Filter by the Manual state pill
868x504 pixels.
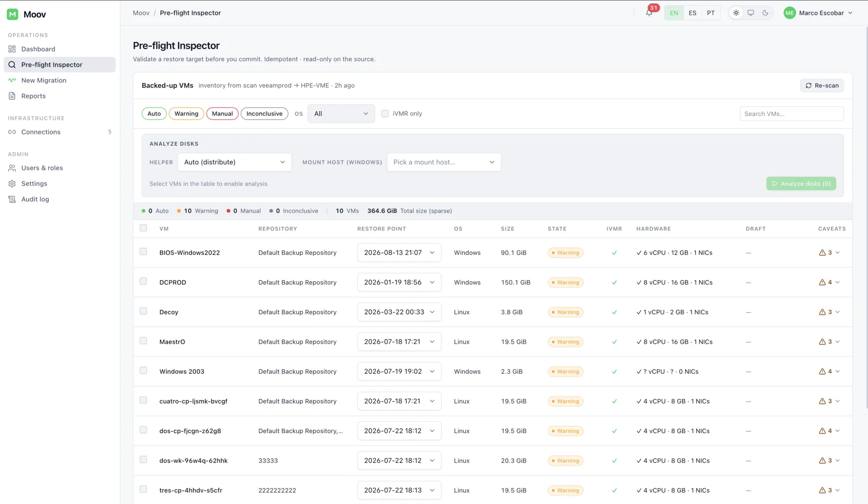point(222,113)
